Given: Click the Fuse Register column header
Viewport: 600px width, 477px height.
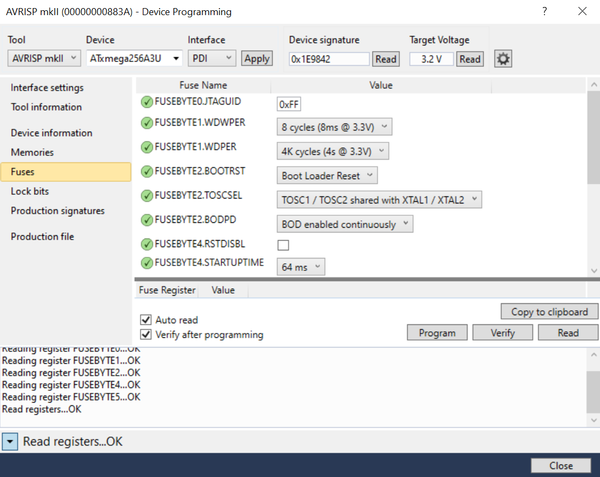Looking at the screenshot, I should pyautogui.click(x=167, y=290).
